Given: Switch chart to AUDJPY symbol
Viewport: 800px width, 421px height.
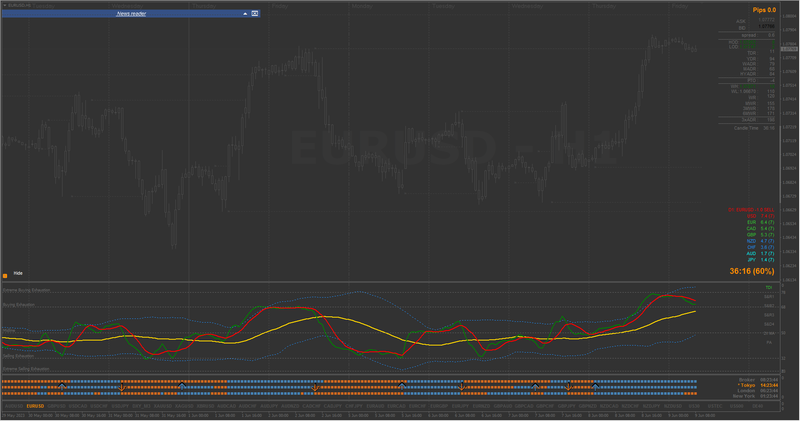Looking at the screenshot, I should pos(269,406).
